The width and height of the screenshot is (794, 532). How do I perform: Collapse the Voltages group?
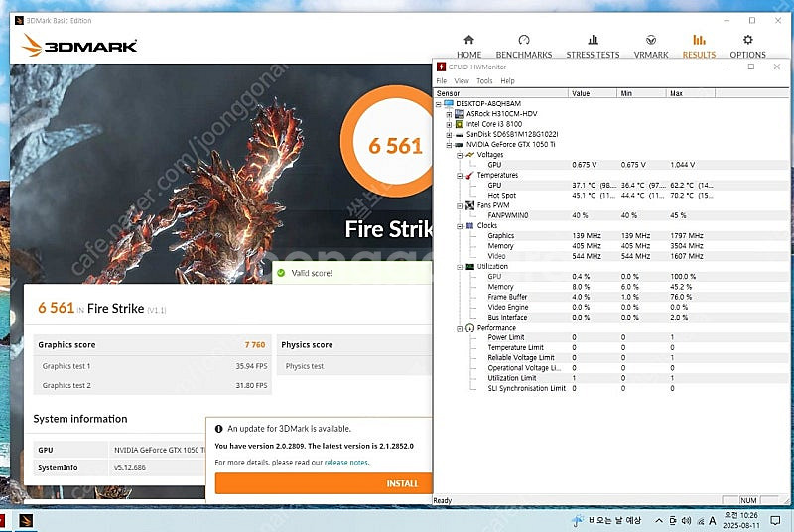point(460,155)
